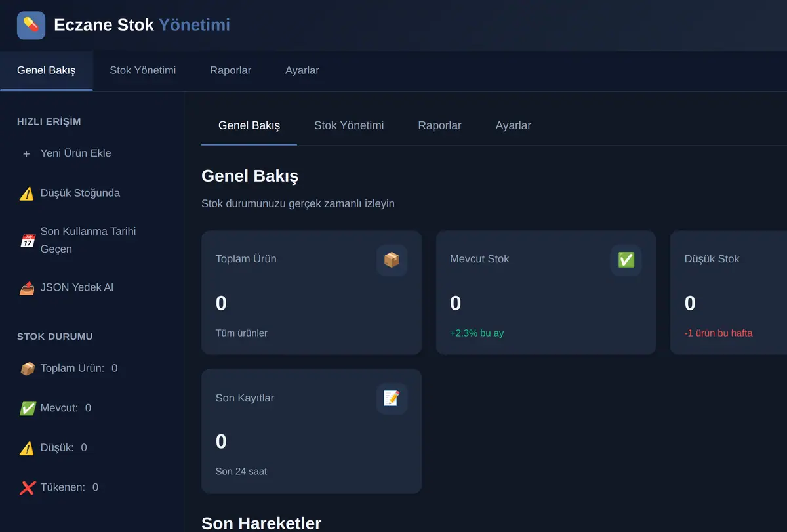Click the Stok durumunuzu gerçek zamanlı izleyin subtitle
The height and width of the screenshot is (532, 787).
(x=298, y=204)
